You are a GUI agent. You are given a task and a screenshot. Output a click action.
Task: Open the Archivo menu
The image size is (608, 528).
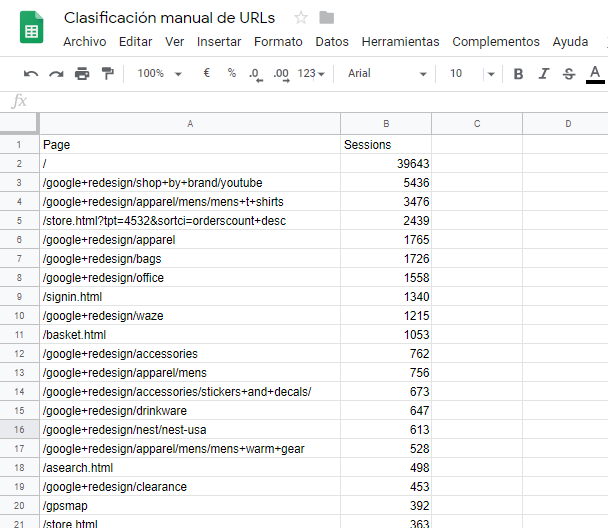click(85, 41)
